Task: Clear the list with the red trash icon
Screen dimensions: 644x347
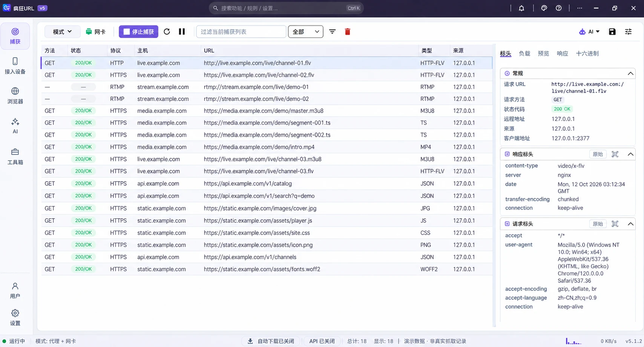Action: click(348, 32)
